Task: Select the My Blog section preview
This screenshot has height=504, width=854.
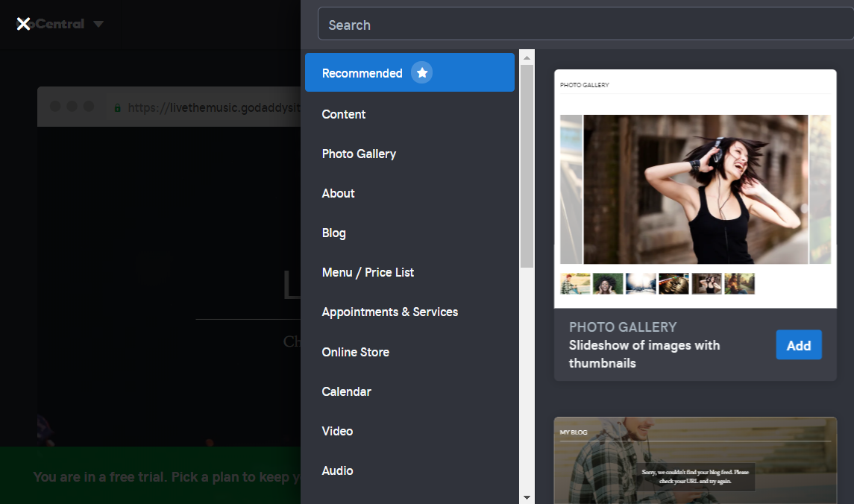Action: 695,460
